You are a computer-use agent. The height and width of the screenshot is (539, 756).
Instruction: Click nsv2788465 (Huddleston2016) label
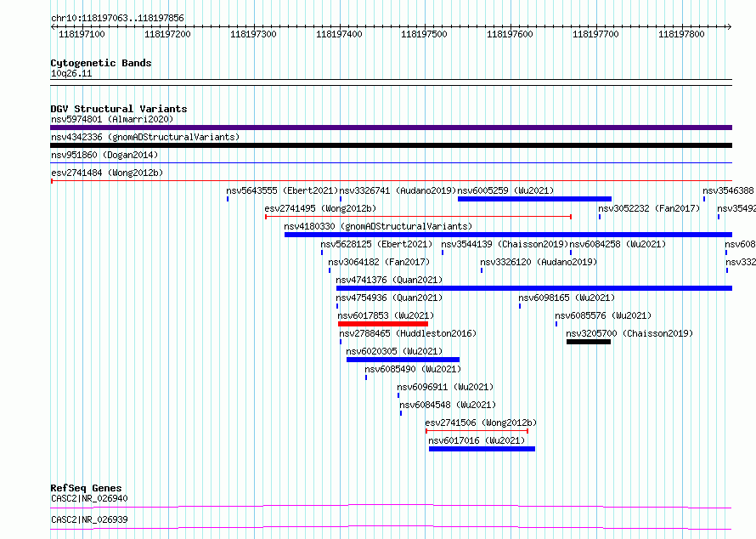pyautogui.click(x=408, y=333)
